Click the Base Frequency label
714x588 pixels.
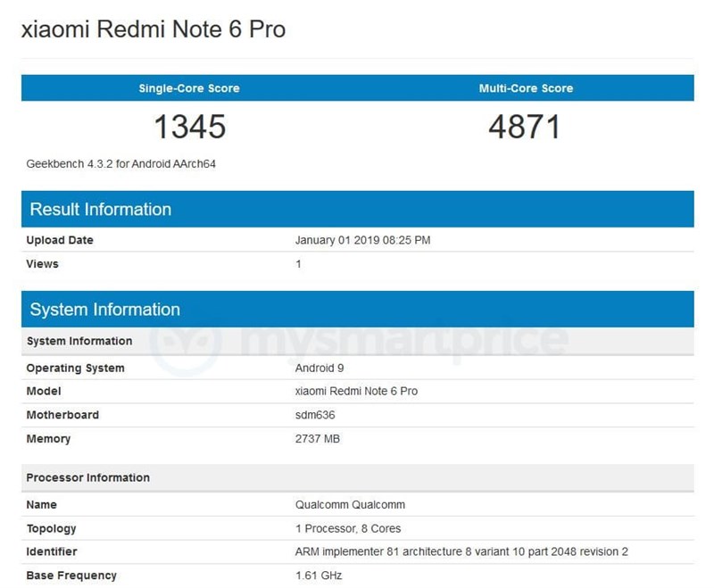click(71, 576)
